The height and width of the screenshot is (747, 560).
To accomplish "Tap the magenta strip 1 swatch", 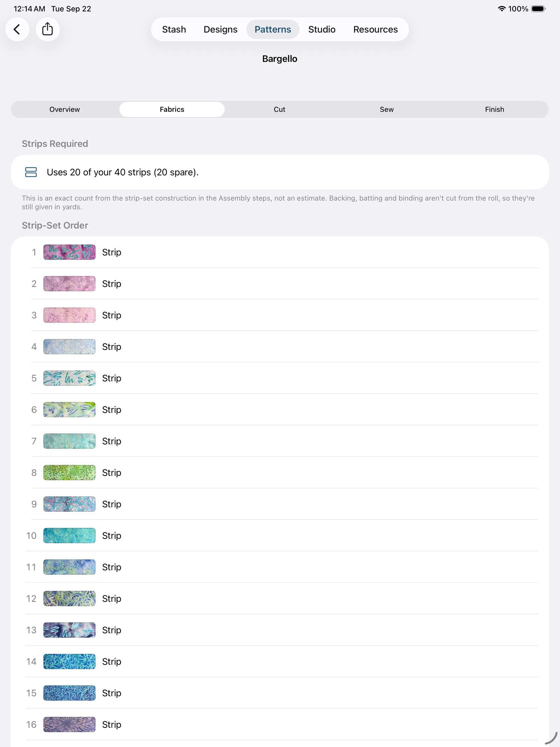I will (69, 252).
